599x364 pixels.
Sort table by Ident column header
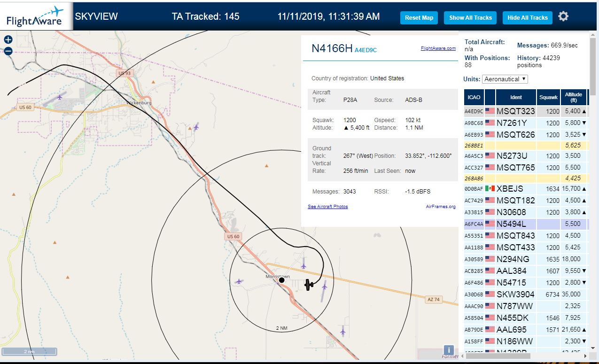(x=516, y=97)
